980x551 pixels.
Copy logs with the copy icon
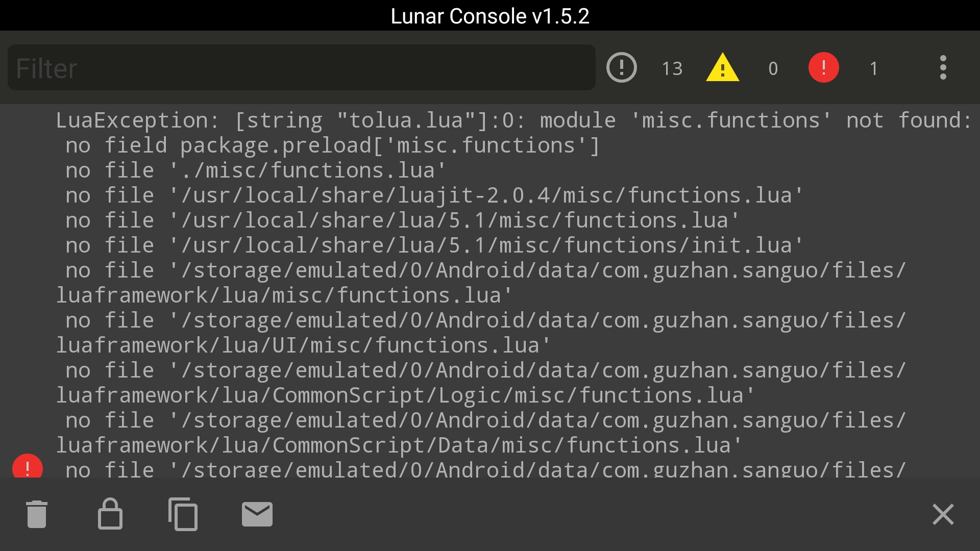coord(183,514)
